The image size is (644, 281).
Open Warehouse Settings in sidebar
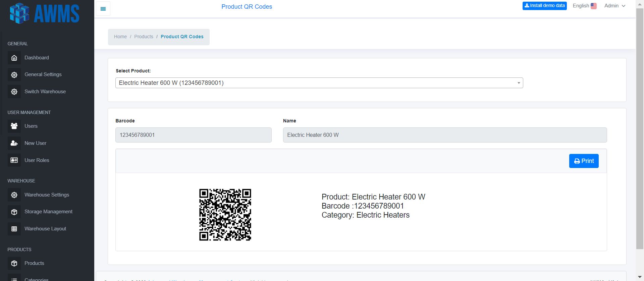[47, 195]
